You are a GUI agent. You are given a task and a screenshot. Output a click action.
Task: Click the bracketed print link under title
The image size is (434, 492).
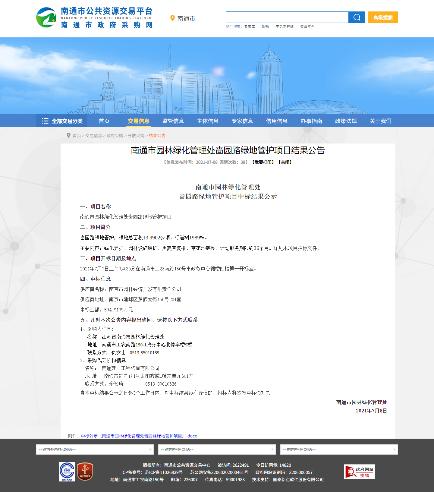[285, 162]
